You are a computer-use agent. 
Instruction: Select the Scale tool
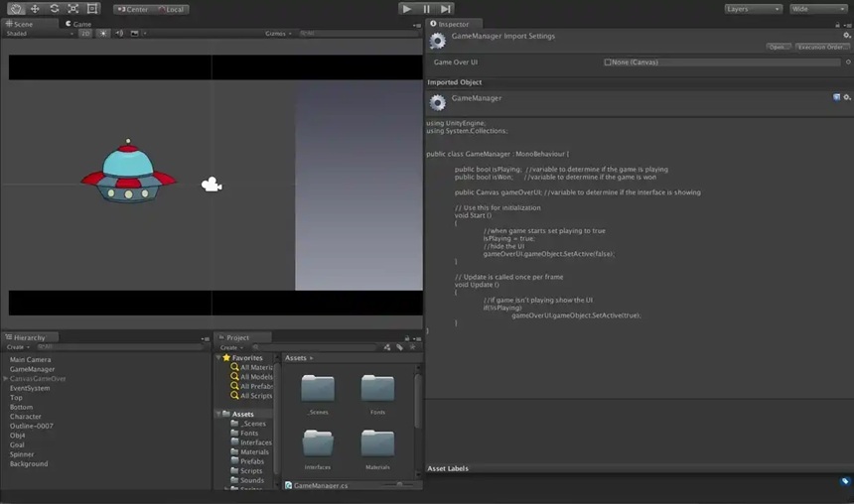(x=72, y=9)
